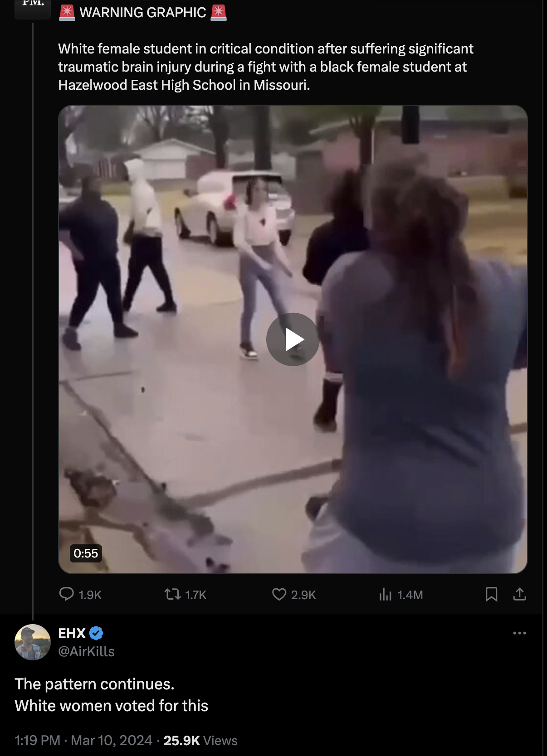The width and height of the screenshot is (547, 756).
Task: Open the three-dot more options menu
Action: 519,633
